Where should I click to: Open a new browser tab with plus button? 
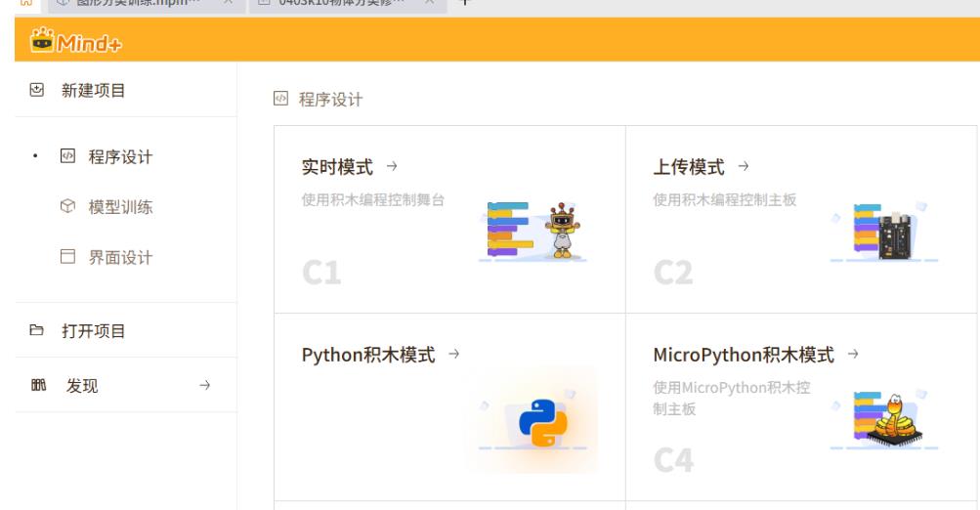tap(464, 3)
